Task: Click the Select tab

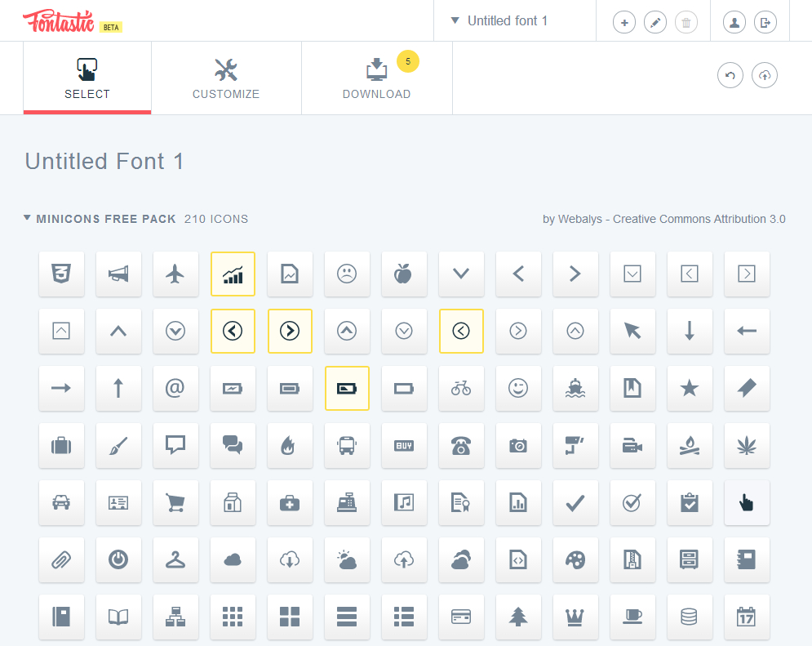Action: coord(87,78)
